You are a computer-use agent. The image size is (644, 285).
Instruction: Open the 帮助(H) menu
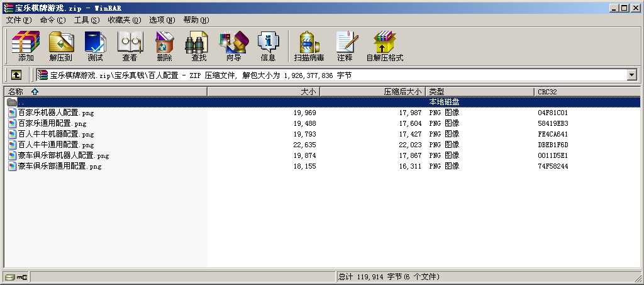tap(196, 20)
